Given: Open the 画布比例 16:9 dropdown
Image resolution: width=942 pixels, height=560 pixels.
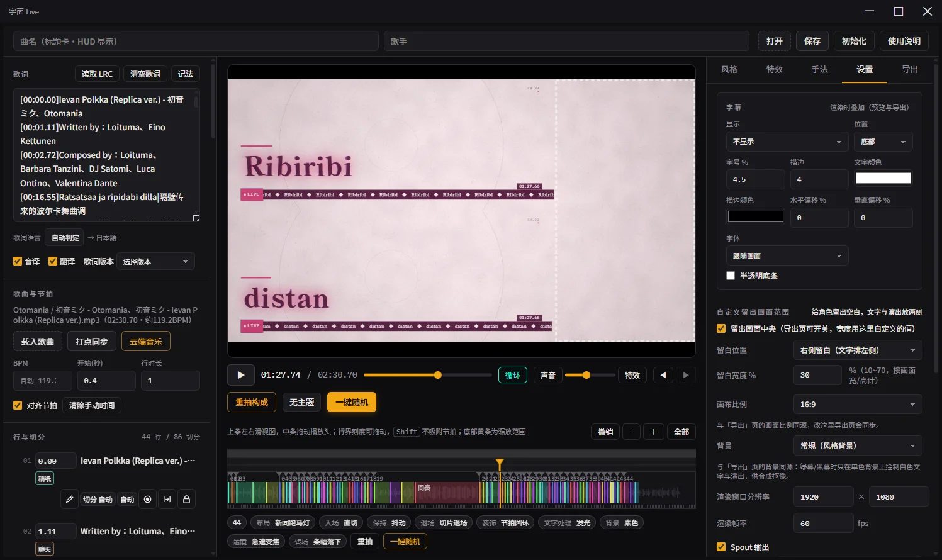Looking at the screenshot, I should point(858,404).
